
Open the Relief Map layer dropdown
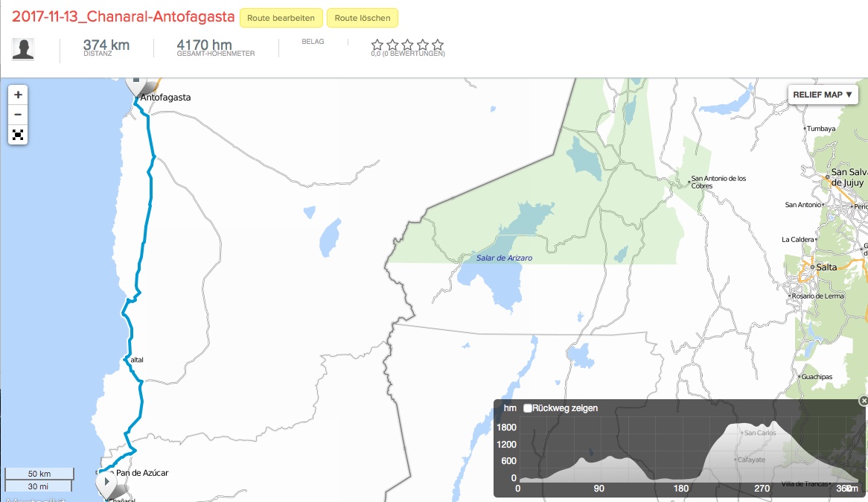[823, 95]
